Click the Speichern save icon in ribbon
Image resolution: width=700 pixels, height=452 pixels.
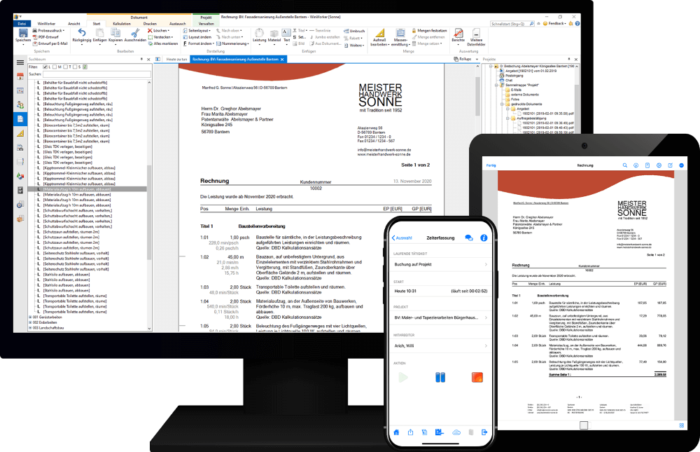(23, 33)
